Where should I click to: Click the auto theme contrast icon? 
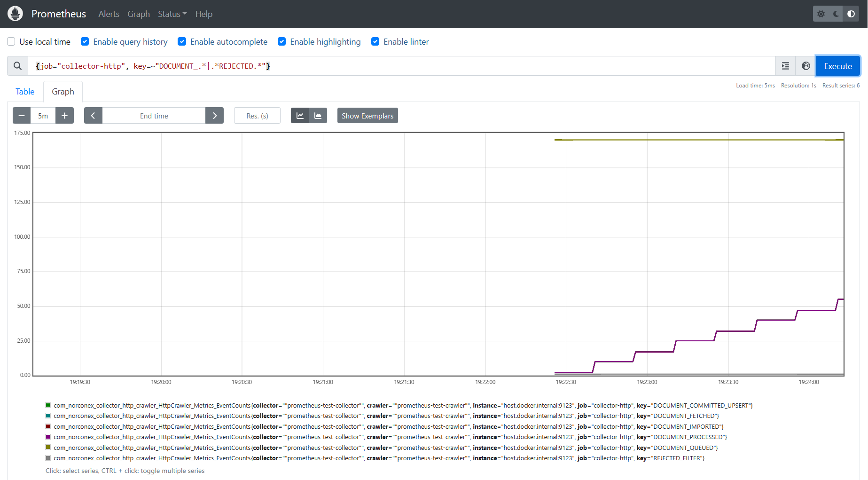[851, 13]
